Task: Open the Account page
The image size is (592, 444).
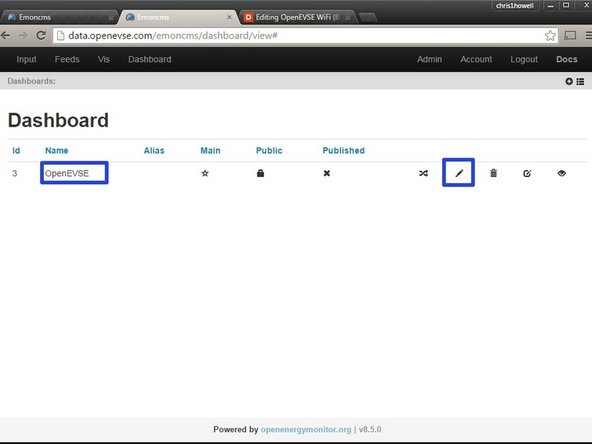Action: coord(476,59)
